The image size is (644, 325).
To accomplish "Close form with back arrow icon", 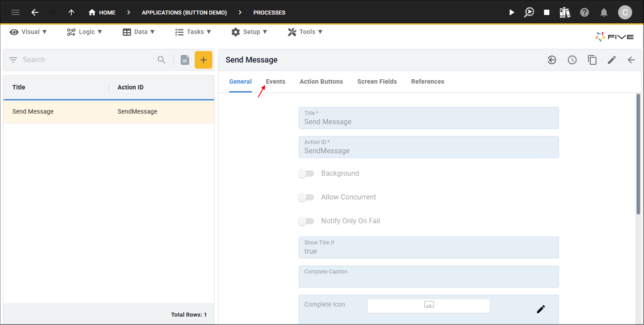I will point(631,60).
